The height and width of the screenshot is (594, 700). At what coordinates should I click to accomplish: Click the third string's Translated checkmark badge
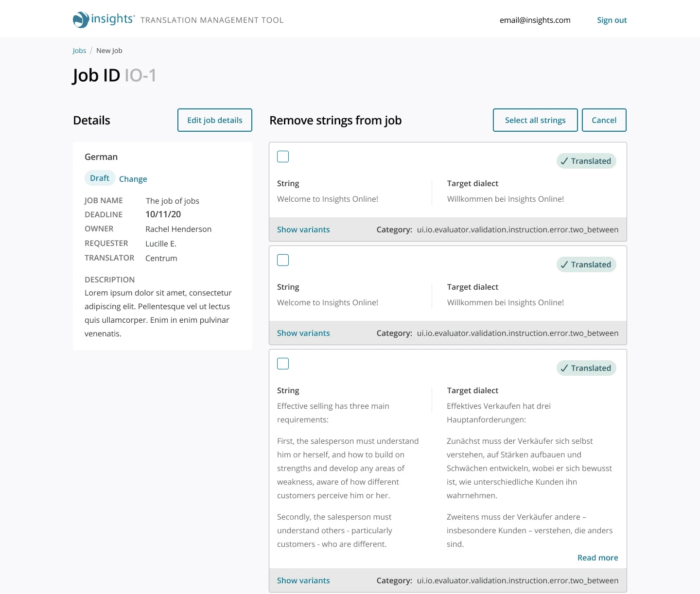click(x=586, y=368)
